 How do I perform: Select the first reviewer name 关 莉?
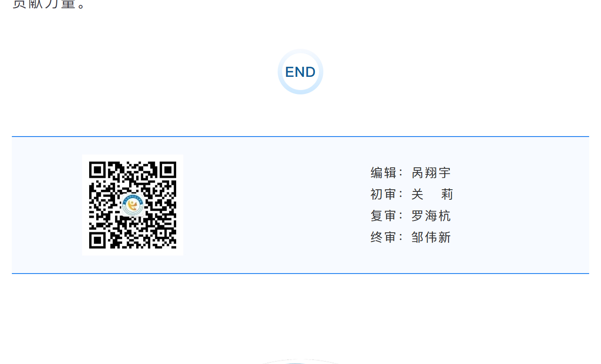pyautogui.click(x=432, y=194)
